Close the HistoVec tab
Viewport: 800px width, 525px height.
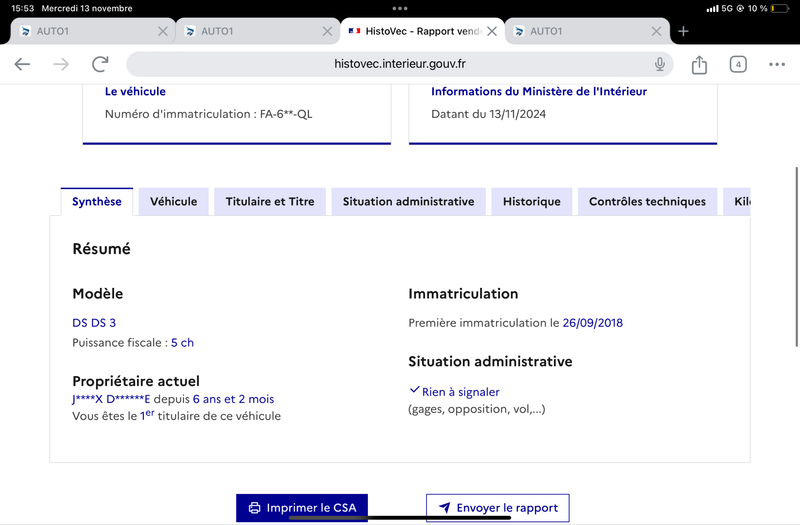[x=492, y=31]
